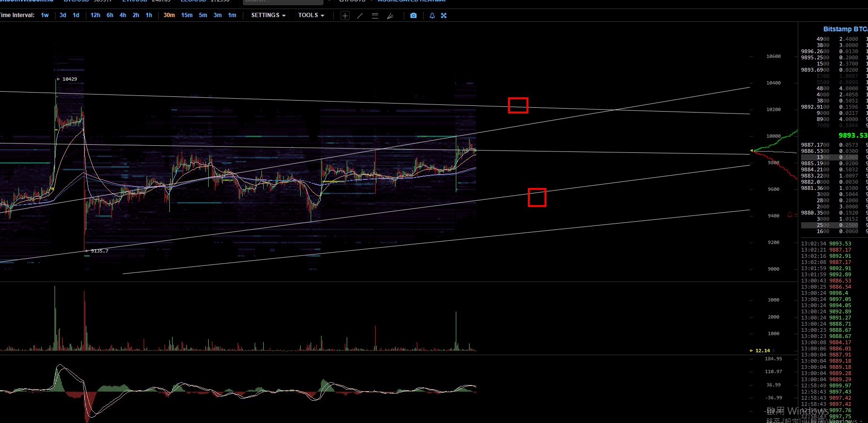
Task: Activate the fan lines drawing tool
Action: click(x=390, y=16)
